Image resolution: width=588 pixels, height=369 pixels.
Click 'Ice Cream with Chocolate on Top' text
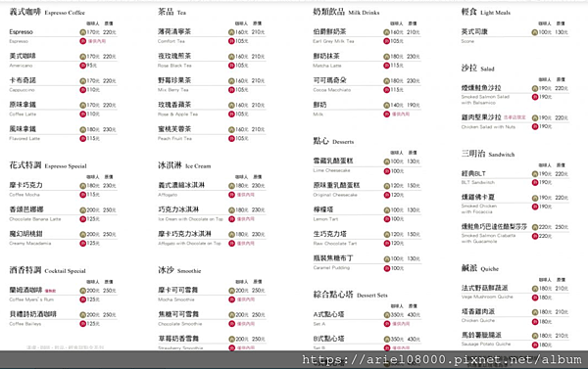tap(190, 219)
